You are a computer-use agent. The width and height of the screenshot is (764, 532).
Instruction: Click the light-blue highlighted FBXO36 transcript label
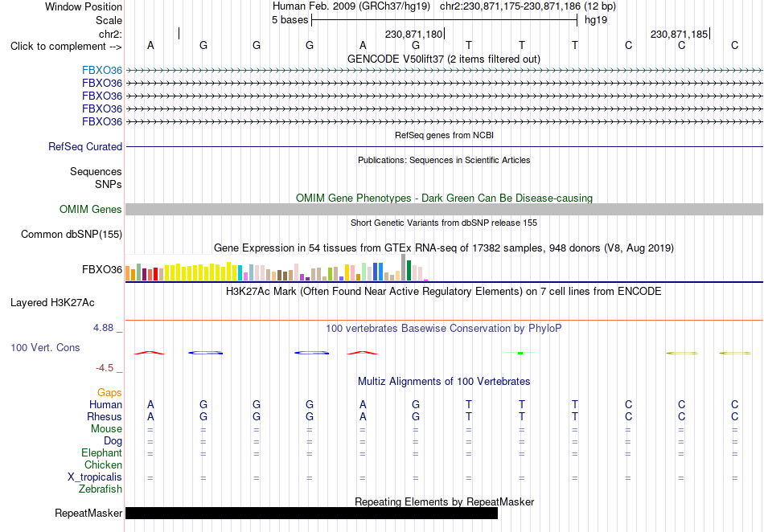pos(102,70)
